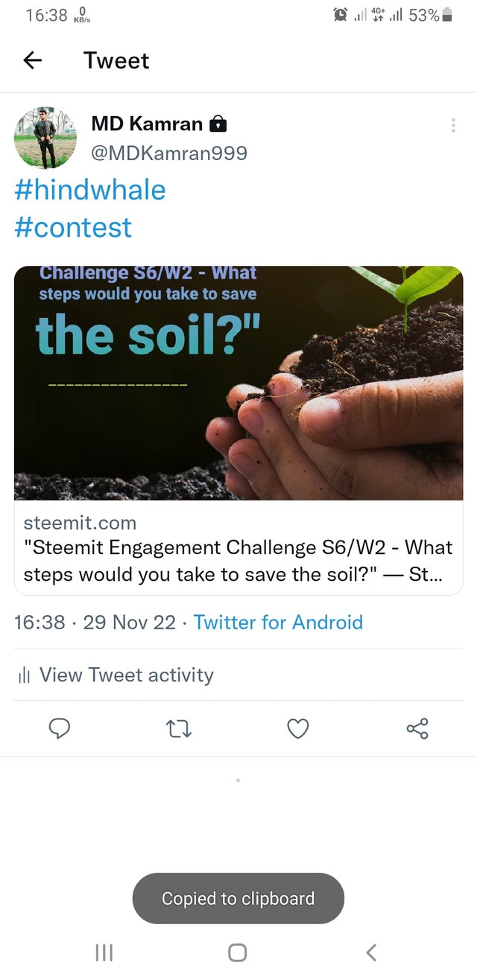Tap the Android recent apps button
The height and width of the screenshot is (980, 477).
(x=104, y=952)
